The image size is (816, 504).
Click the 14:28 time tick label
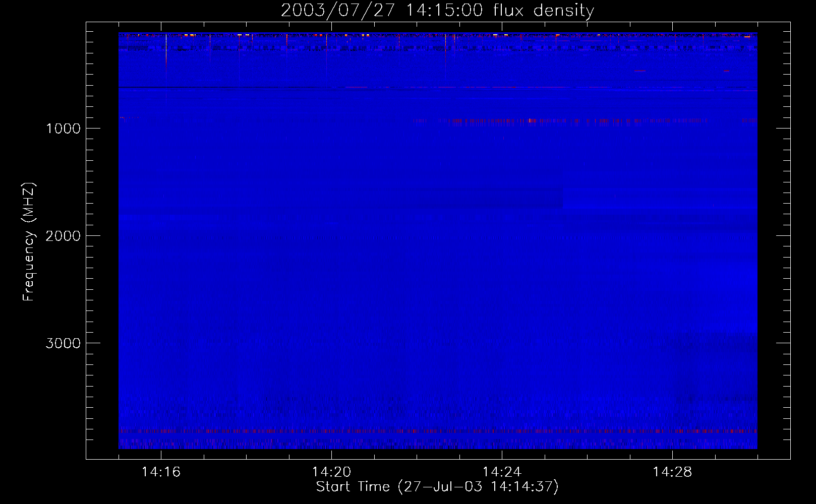click(x=672, y=472)
